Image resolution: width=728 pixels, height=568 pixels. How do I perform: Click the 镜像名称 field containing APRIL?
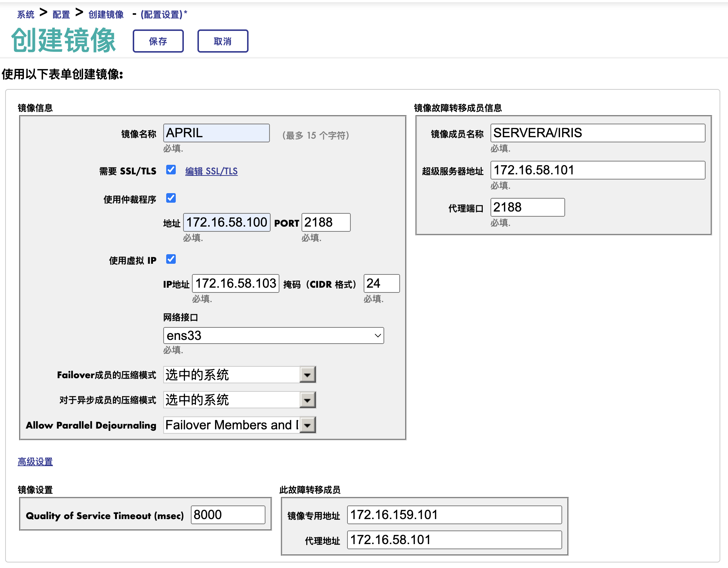tap(216, 133)
